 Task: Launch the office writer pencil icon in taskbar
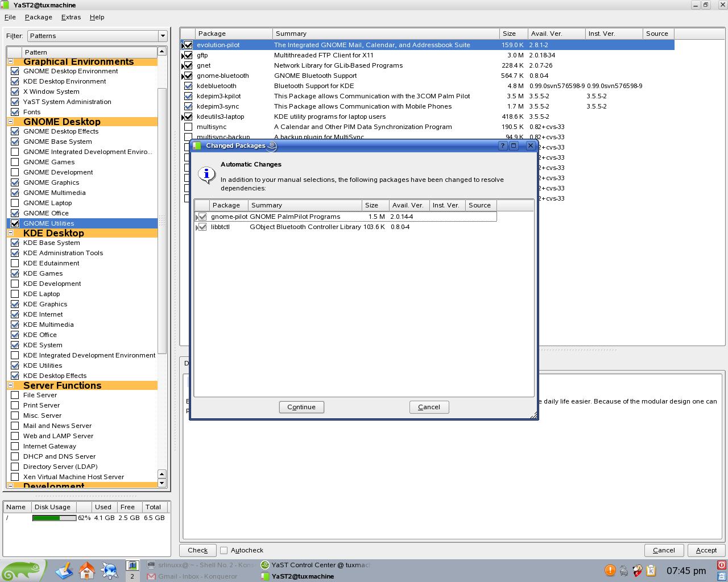(x=64, y=570)
